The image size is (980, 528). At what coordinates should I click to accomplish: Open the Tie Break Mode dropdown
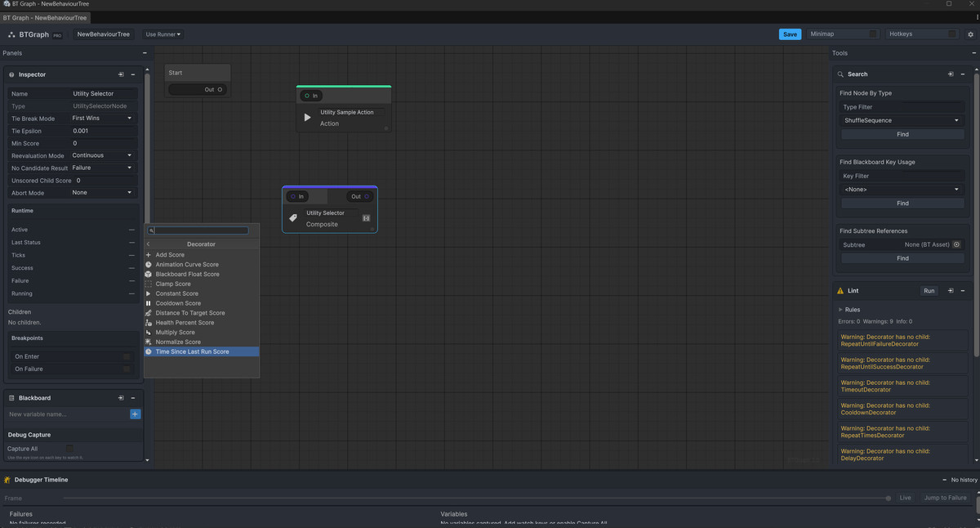click(x=102, y=119)
